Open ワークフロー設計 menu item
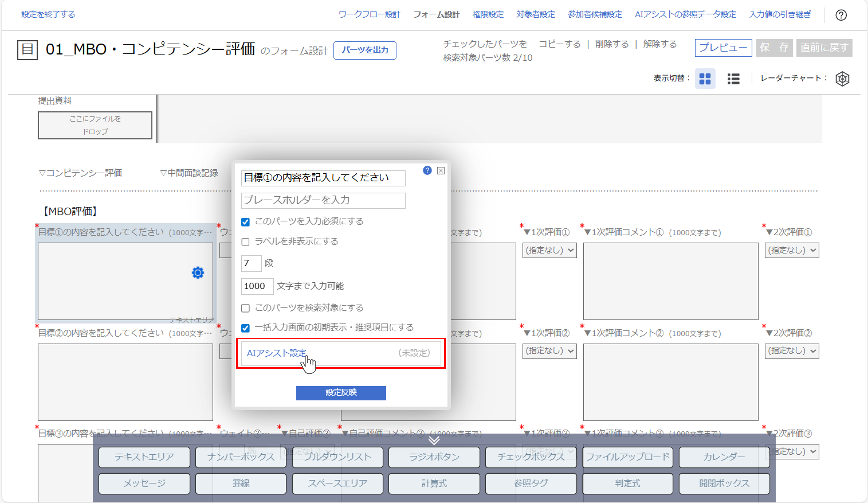Viewport: 868px width, 503px height. tap(369, 14)
